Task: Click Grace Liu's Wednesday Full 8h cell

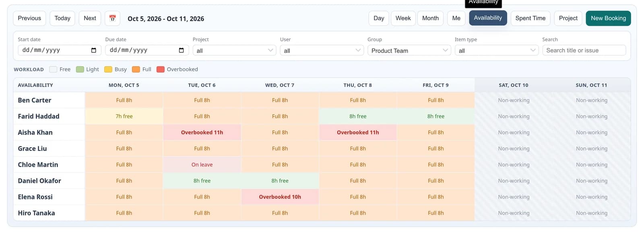Action: pyautogui.click(x=280, y=149)
